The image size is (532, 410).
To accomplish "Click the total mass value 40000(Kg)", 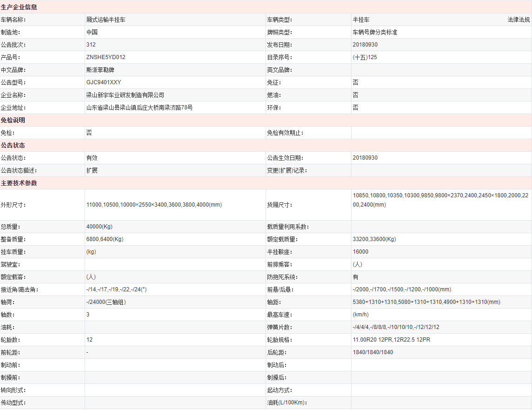I will click(99, 227).
